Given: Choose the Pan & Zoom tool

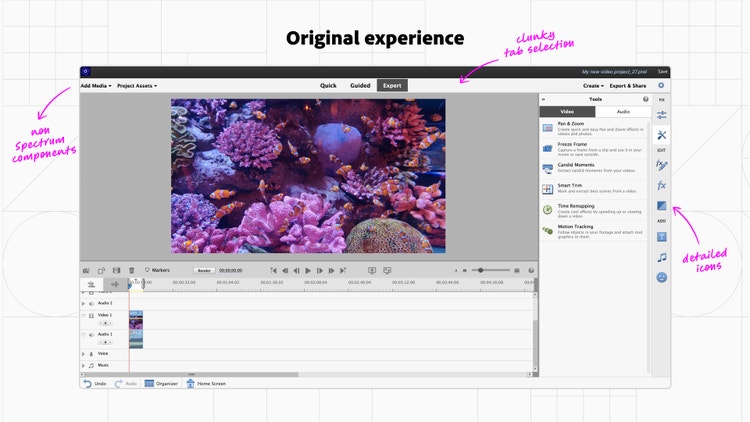Looking at the screenshot, I should click(594, 128).
